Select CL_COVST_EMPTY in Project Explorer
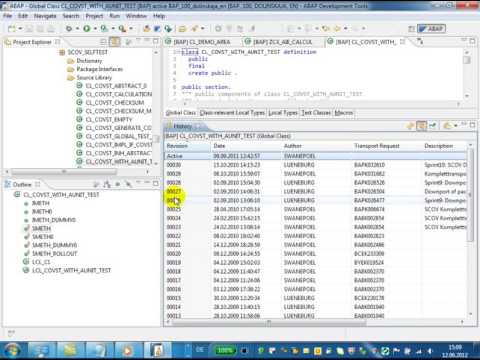Viewport: 480px width, 360px height. tap(109, 119)
